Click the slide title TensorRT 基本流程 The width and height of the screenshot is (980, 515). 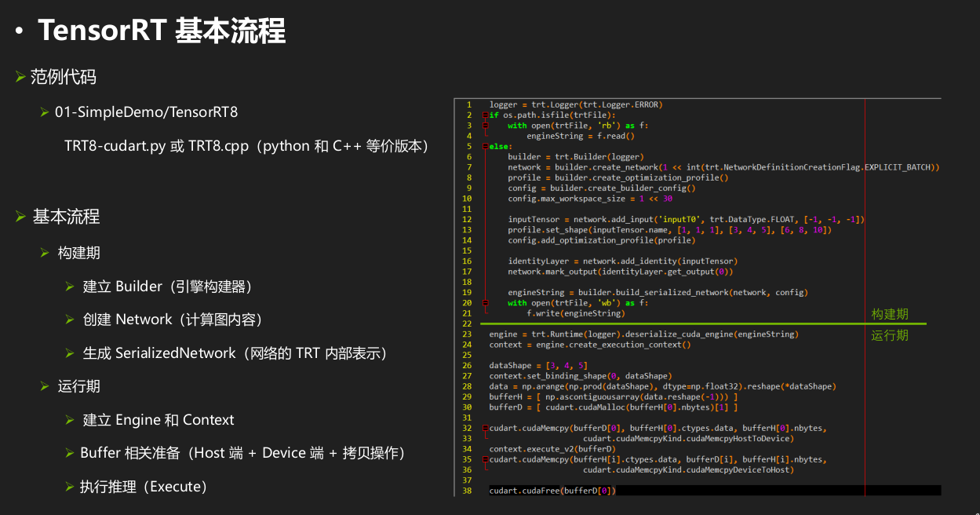coord(161,31)
